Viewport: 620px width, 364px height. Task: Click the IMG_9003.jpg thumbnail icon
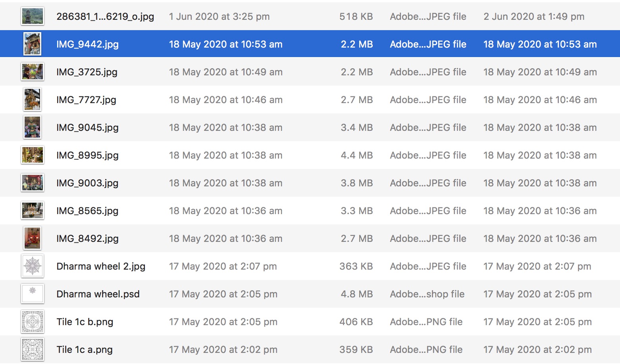[32, 183]
